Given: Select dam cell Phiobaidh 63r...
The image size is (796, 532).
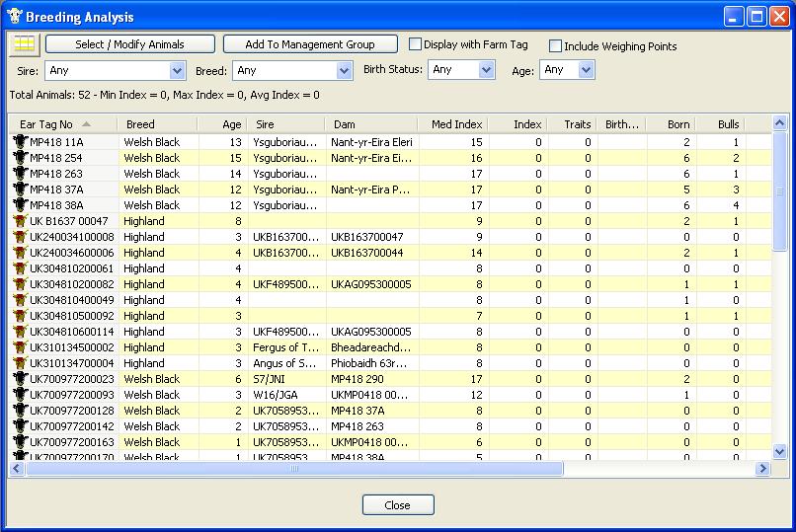Looking at the screenshot, I should 369,363.
